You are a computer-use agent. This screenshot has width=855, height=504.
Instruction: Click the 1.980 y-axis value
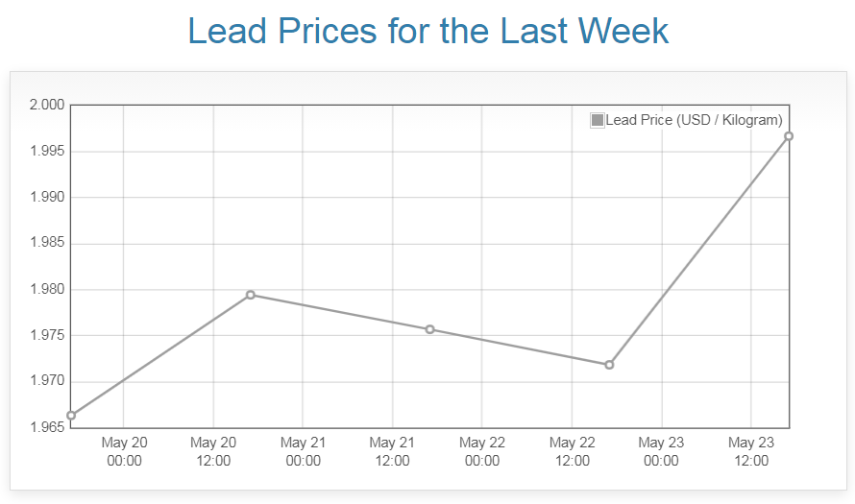(x=46, y=289)
